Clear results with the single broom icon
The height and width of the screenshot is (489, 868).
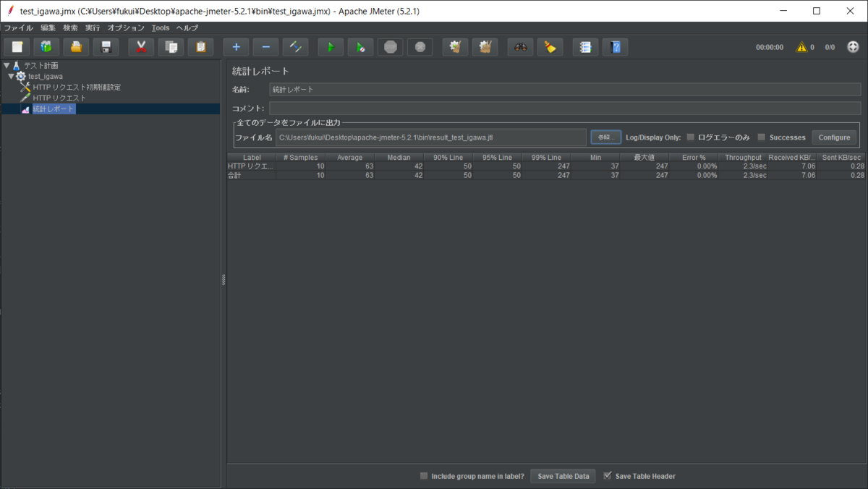tap(456, 47)
